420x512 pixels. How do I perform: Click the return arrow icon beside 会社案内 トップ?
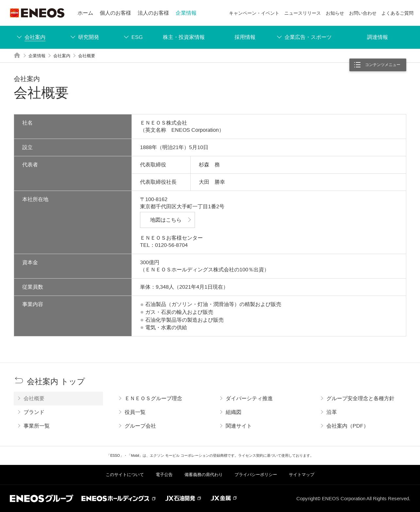(x=19, y=380)
